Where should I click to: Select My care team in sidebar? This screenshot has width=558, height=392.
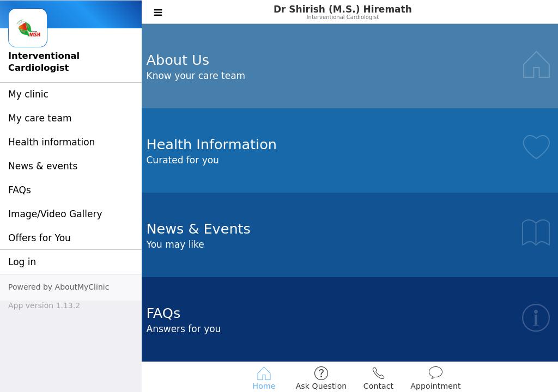pos(71,118)
